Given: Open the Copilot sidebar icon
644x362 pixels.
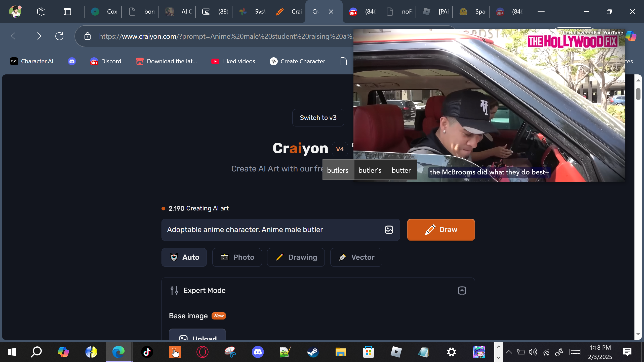Looking at the screenshot, I should [x=631, y=36].
